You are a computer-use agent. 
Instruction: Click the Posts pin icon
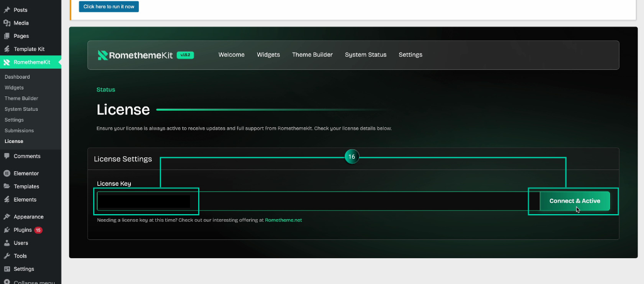point(6,10)
